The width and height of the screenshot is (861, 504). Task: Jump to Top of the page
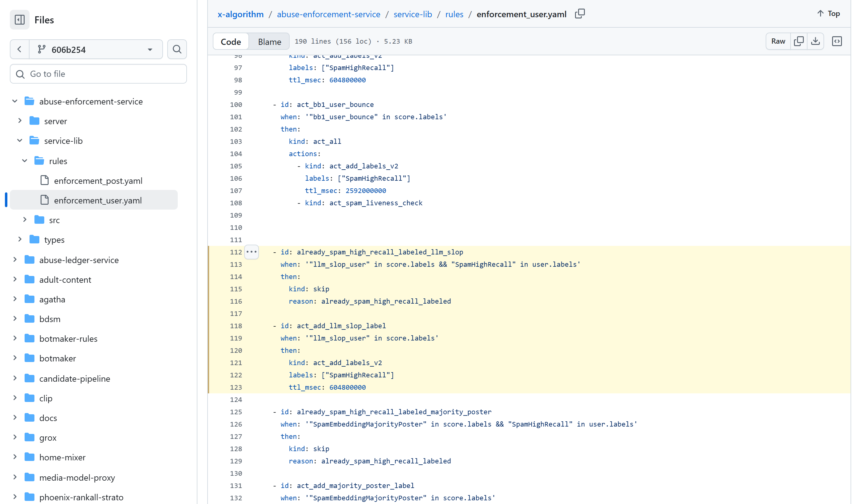click(828, 14)
